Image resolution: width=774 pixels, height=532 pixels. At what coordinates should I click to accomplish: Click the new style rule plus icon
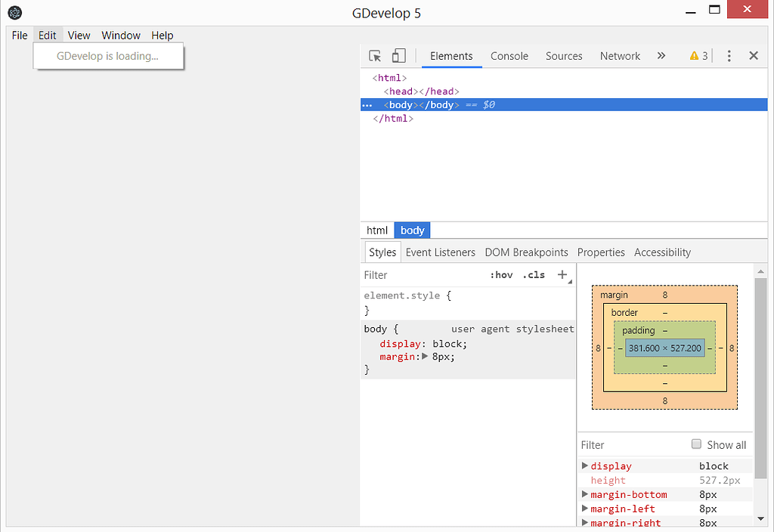pos(562,275)
